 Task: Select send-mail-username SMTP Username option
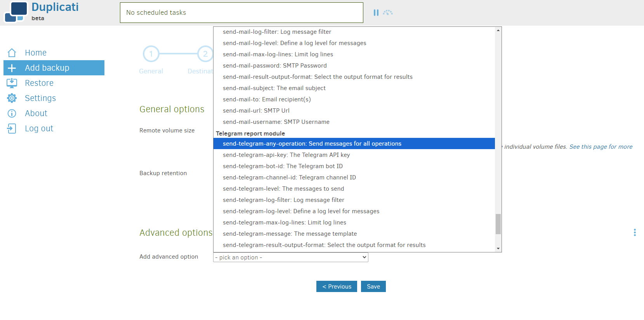pos(354,122)
